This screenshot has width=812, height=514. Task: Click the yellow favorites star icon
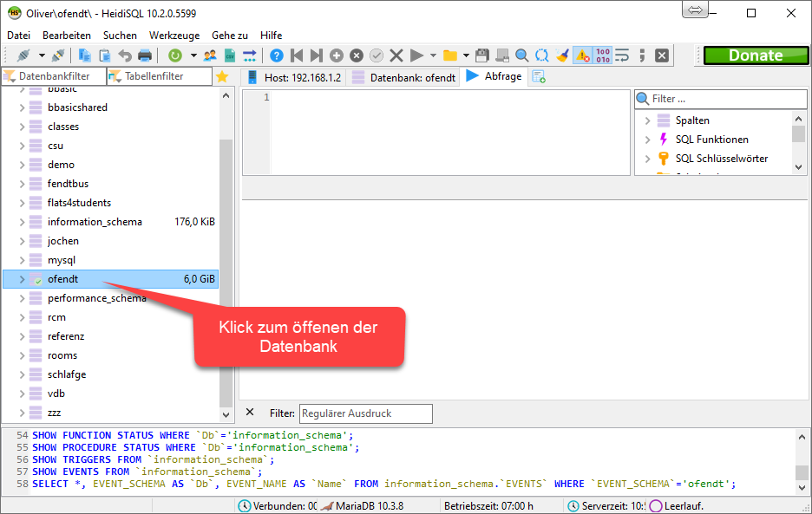pos(222,76)
